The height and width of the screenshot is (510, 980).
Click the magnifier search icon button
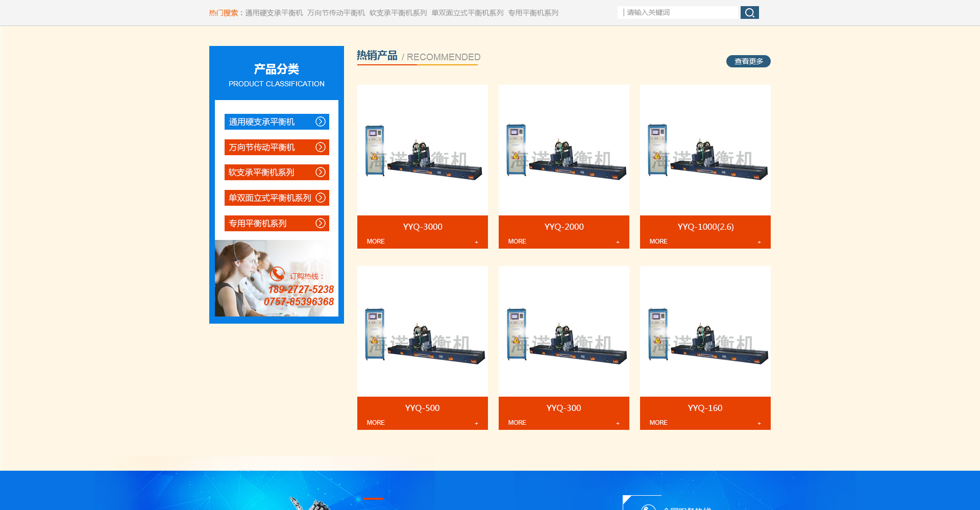pyautogui.click(x=749, y=13)
